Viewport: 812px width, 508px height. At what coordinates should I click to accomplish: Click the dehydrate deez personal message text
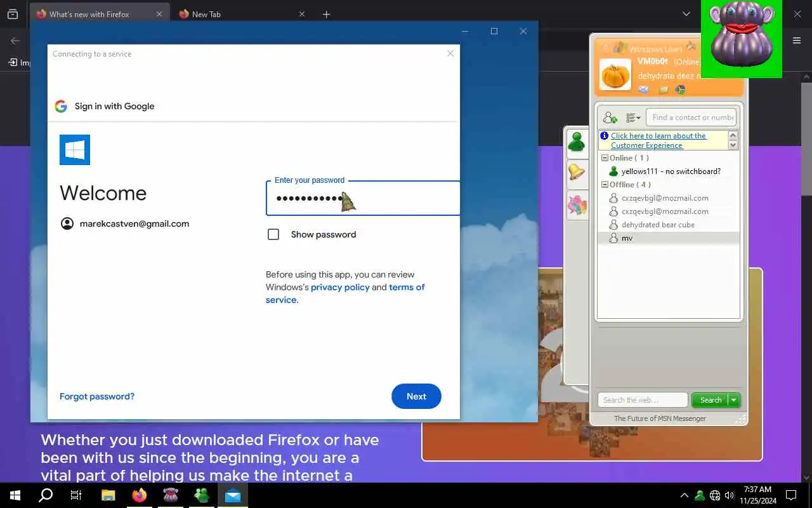click(x=669, y=76)
